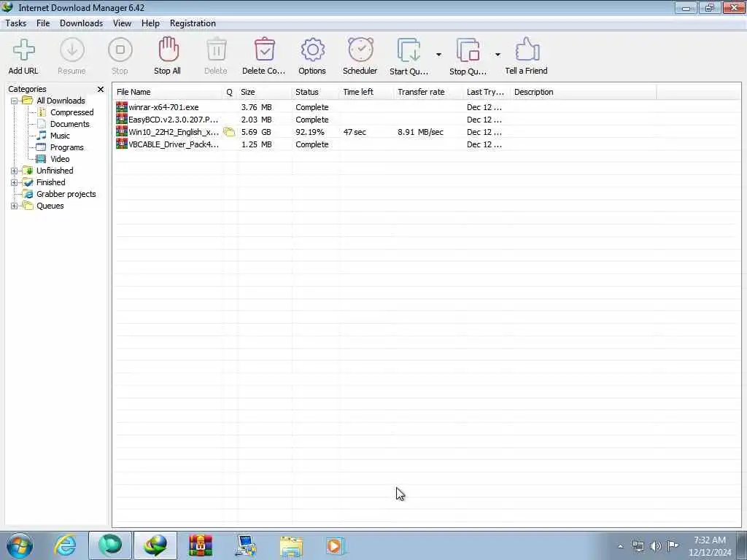
Task: Click the volume speaker tray icon
Action: pos(656,546)
